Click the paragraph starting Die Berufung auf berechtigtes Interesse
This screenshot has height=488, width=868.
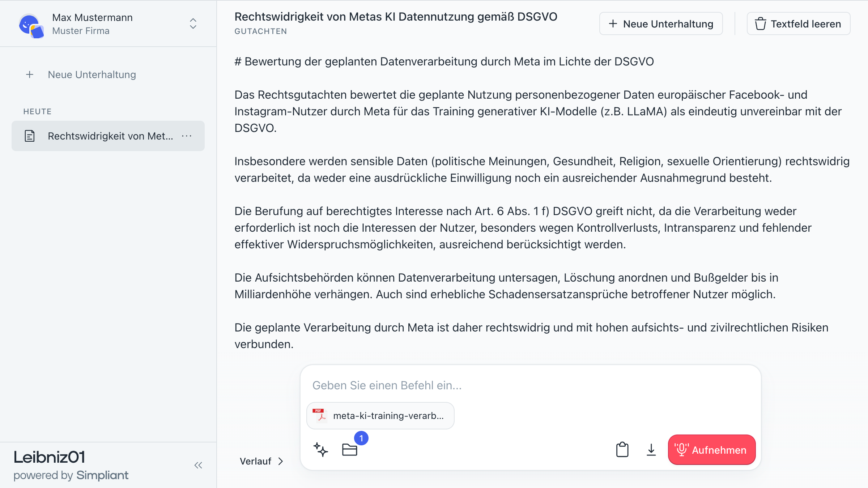coord(523,228)
